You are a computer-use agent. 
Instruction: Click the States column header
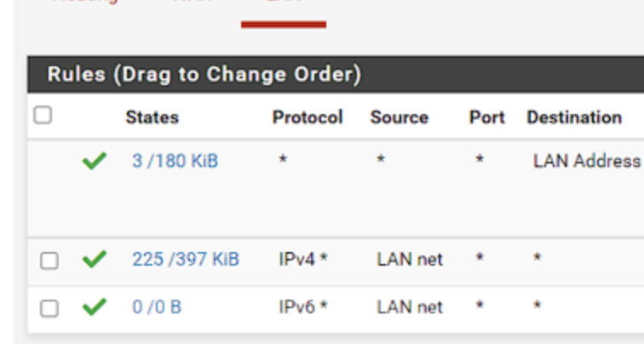(152, 118)
